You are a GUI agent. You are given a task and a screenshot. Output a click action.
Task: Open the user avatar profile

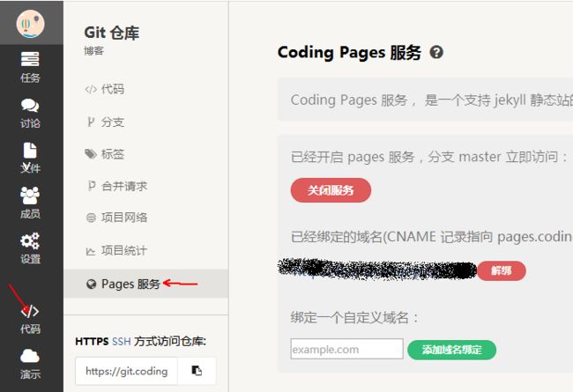click(x=30, y=24)
